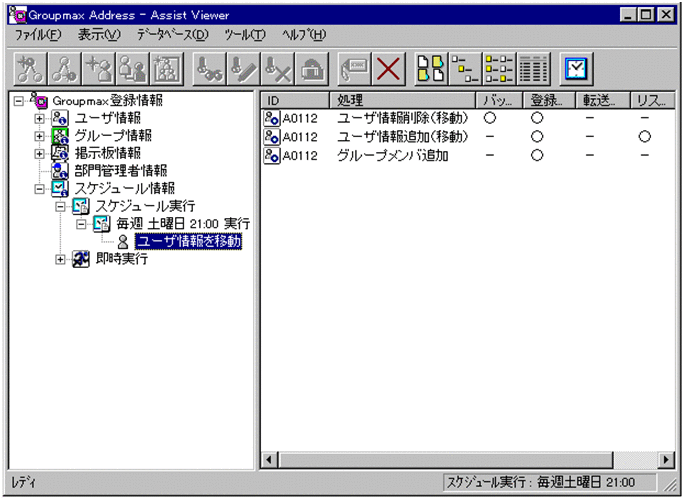Image resolution: width=685 pixels, height=501 pixels.
Task: Click the グループ情報 green tree icon
Action: (x=59, y=135)
